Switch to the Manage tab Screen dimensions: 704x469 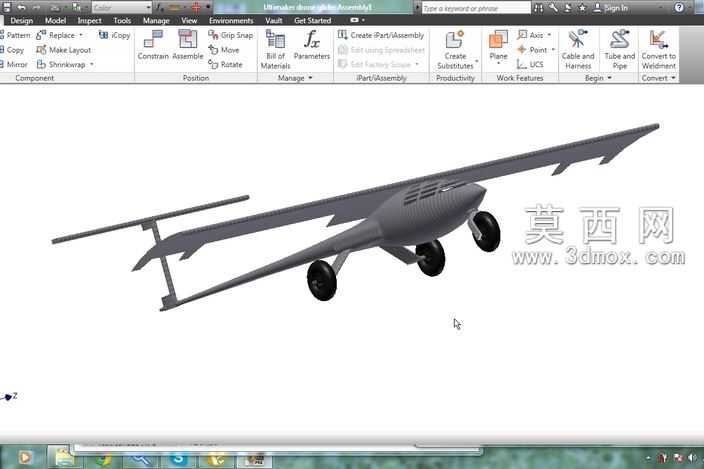coord(156,21)
